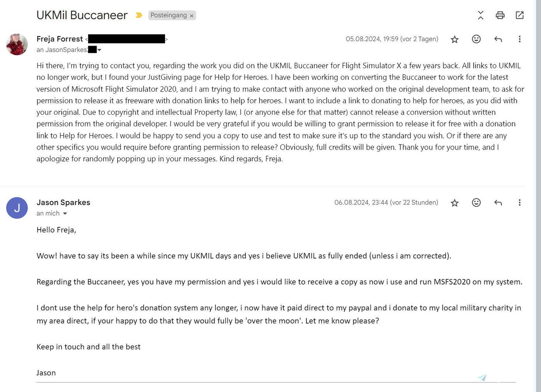Open the conversation in a new window

(519, 15)
